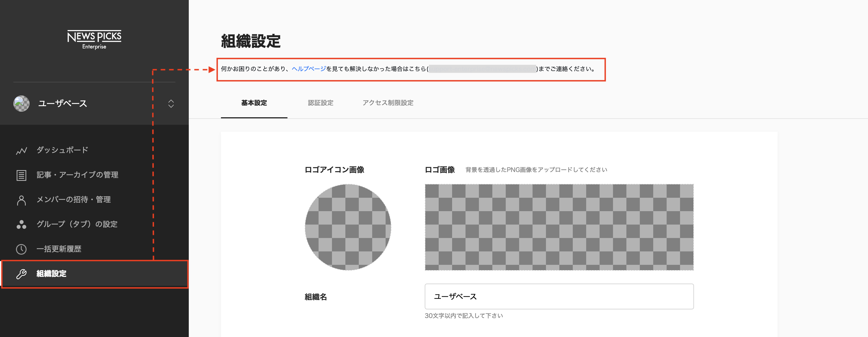Switch to アクセス制限設定 tab
Viewport: 868px width, 337px height.
[x=388, y=103]
